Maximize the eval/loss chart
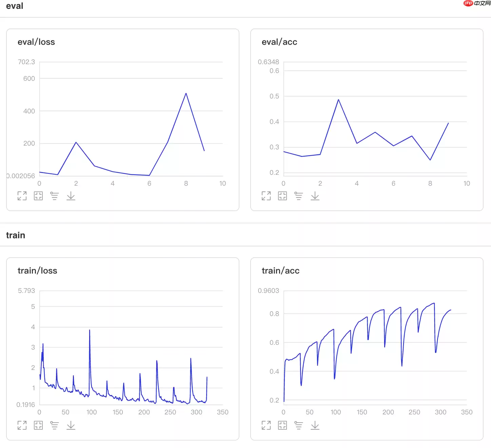Image resolution: width=491 pixels, height=448 pixels. coord(22,196)
